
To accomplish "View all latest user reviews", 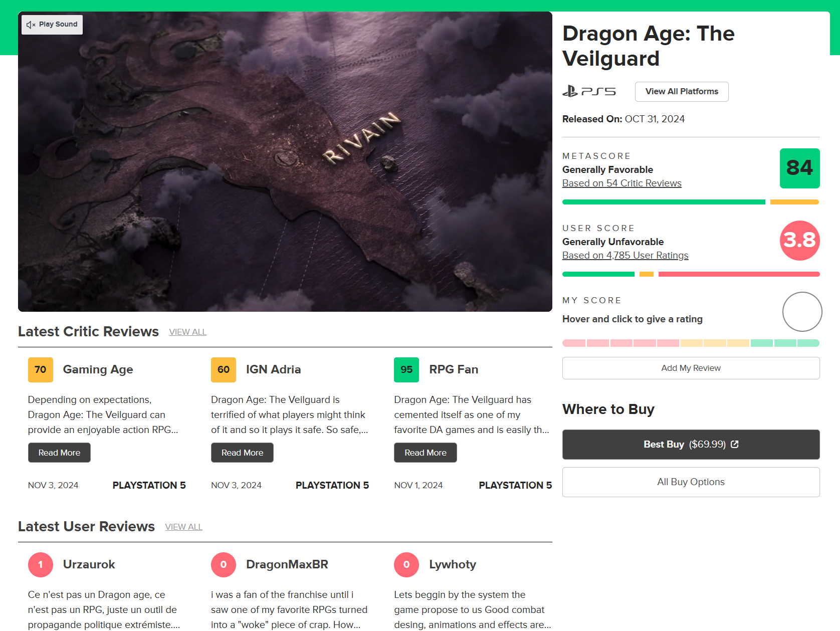I will point(183,527).
